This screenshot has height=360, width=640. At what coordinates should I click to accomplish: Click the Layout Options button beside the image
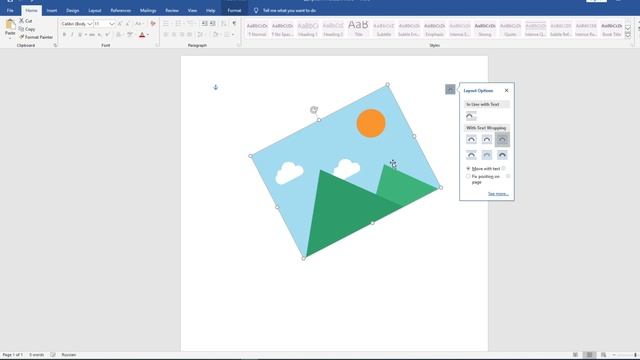pos(450,89)
